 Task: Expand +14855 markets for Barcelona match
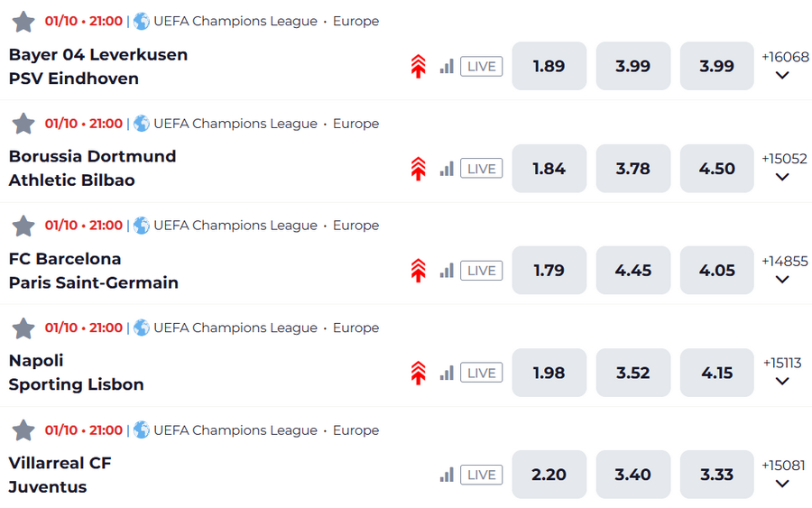(x=783, y=270)
